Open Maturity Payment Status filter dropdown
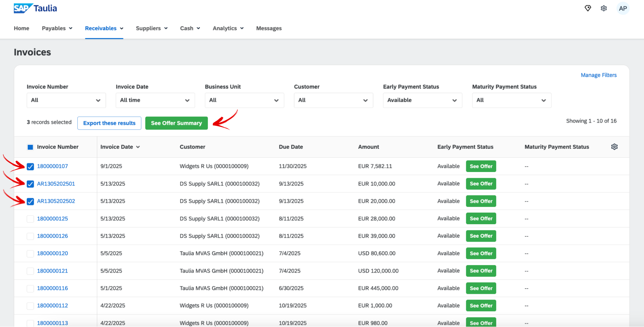 coord(512,100)
